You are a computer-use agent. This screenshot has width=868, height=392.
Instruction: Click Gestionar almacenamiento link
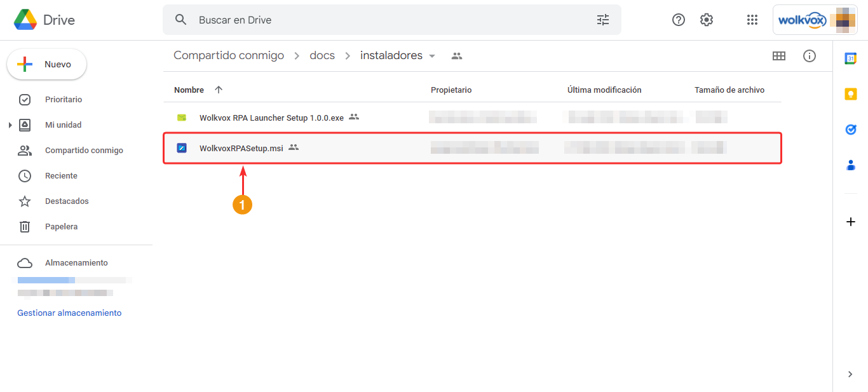[69, 313]
